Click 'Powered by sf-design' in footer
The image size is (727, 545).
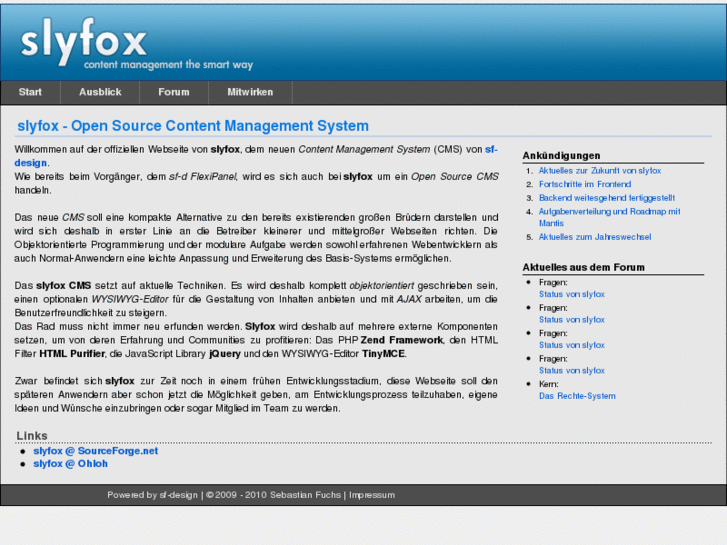152,495
